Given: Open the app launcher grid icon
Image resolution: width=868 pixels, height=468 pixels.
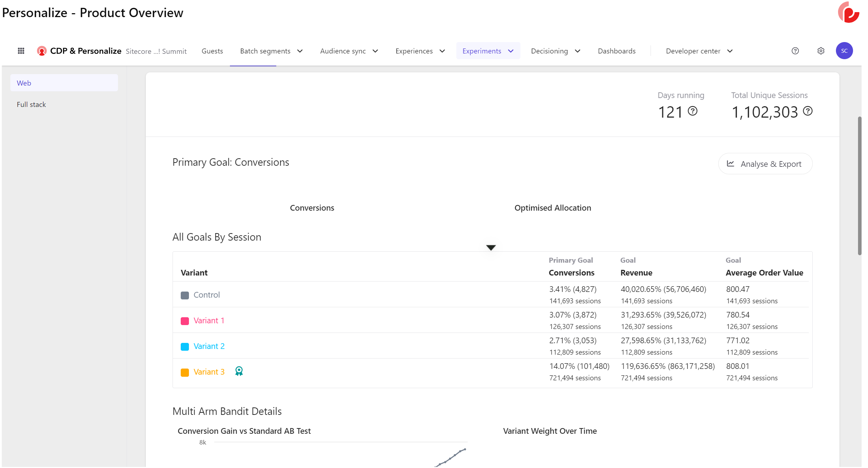Looking at the screenshot, I should click(x=21, y=51).
